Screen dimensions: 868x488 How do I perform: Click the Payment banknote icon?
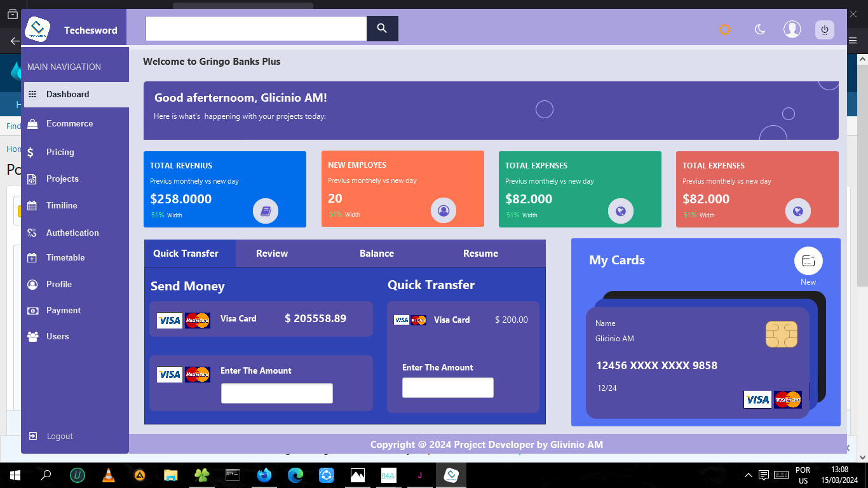coord(32,311)
